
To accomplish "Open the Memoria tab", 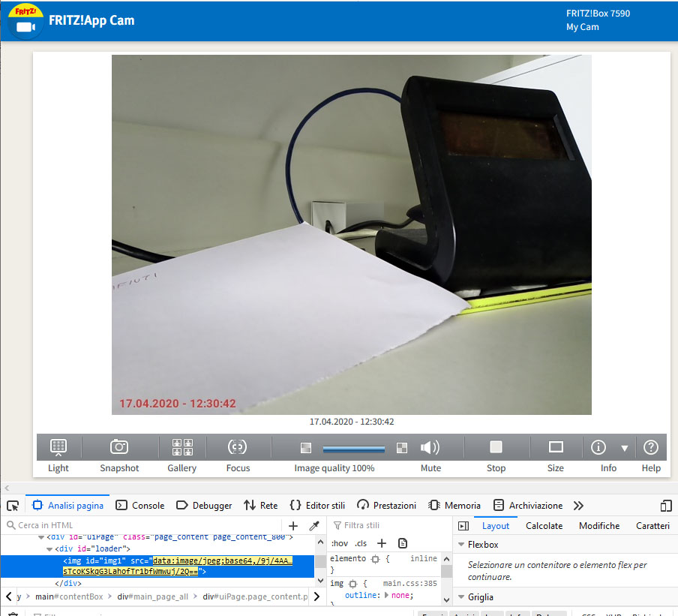I will coord(454,505).
